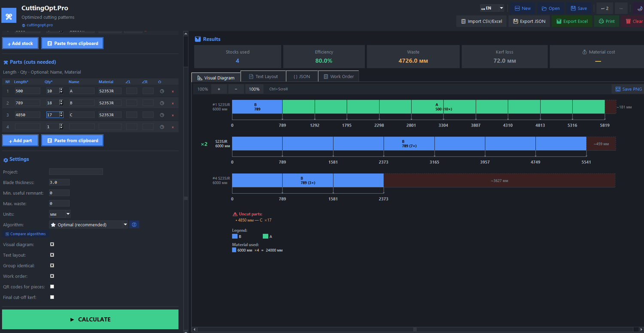Click the Print icon button

pos(607,21)
